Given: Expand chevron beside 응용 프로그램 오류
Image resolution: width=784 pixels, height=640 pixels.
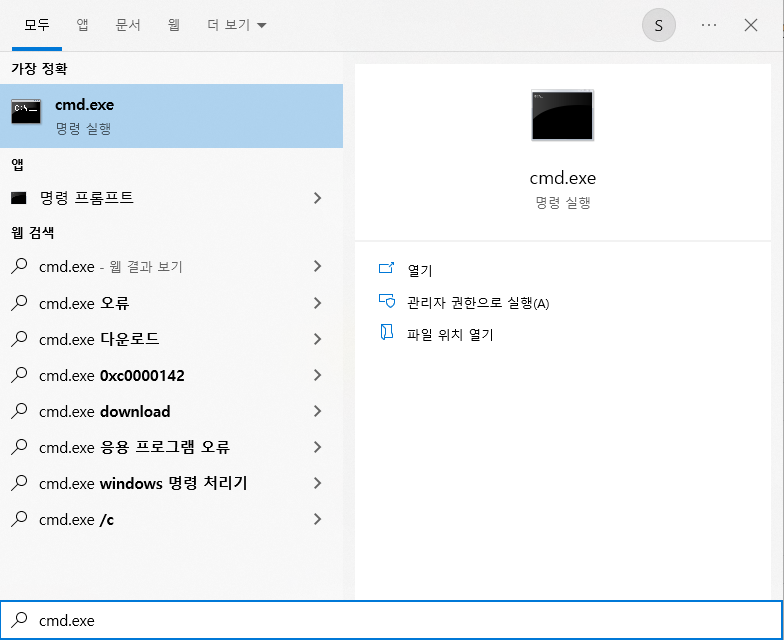Looking at the screenshot, I should point(317,447).
